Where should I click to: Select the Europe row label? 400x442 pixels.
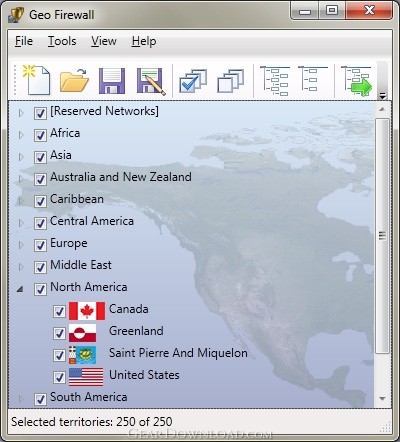69,243
